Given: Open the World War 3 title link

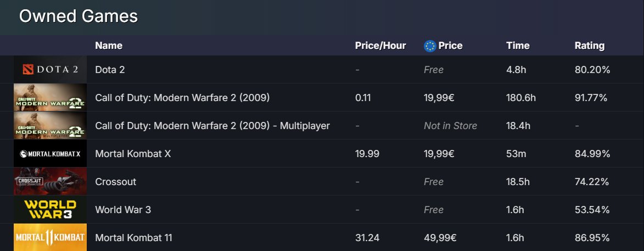Looking at the screenshot, I should [123, 209].
